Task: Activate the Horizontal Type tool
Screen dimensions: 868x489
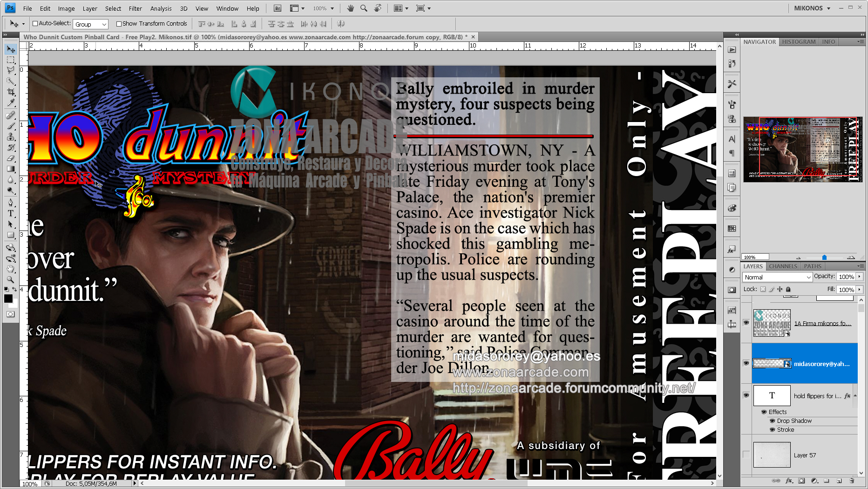Action: (11, 213)
